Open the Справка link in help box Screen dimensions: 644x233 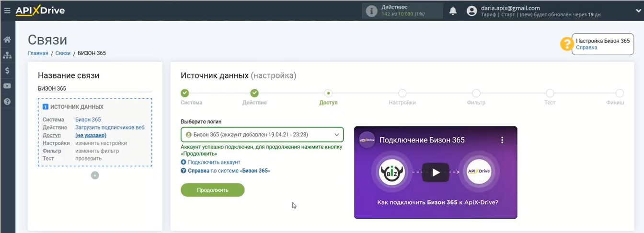[586, 47]
